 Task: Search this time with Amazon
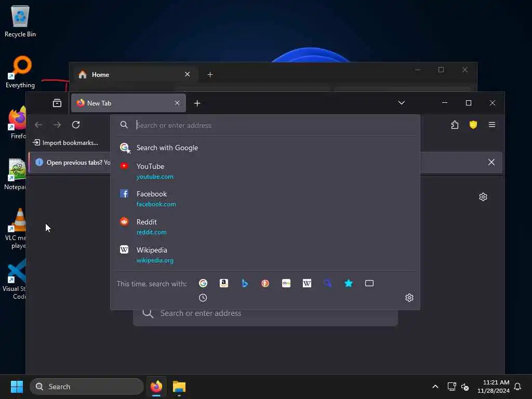point(223,283)
